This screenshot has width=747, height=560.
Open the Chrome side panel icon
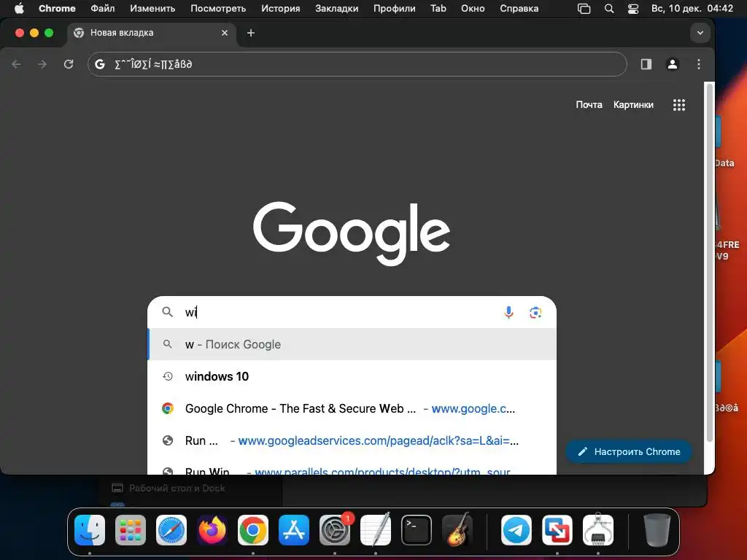[646, 64]
